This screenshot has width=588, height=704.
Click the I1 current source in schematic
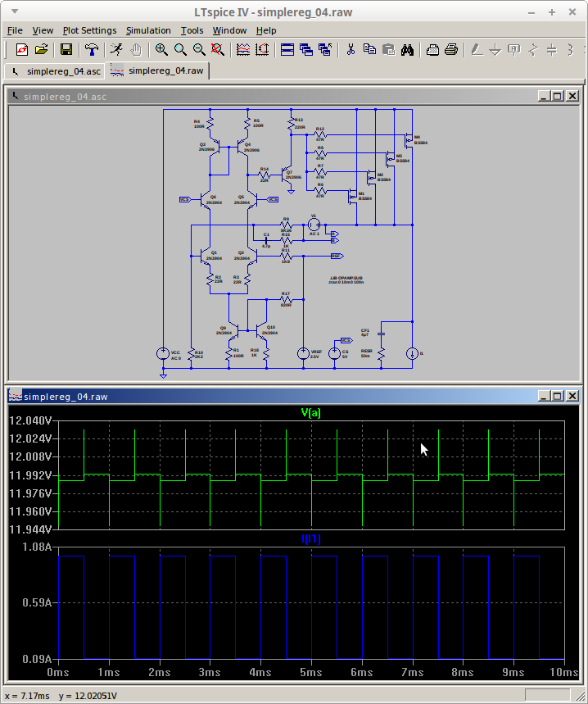click(x=412, y=354)
